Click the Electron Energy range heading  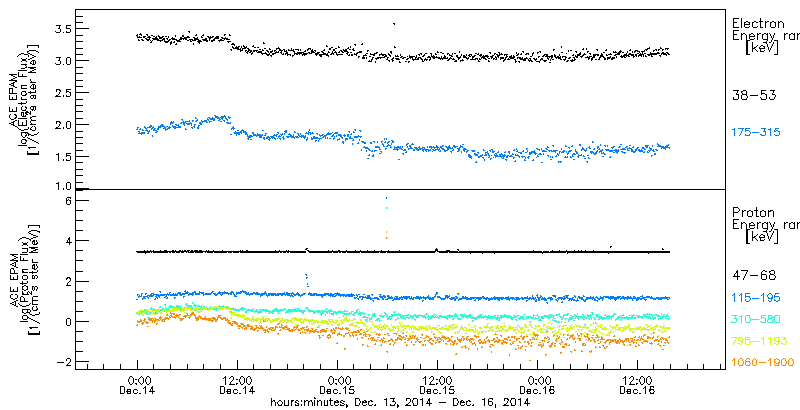[766, 36]
